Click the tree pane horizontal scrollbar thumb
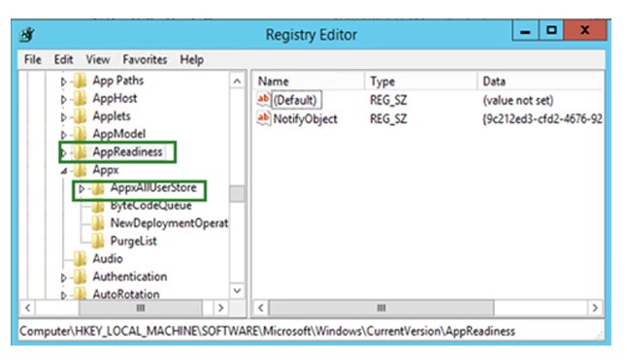This screenshot has height=364, width=627. 141,308
